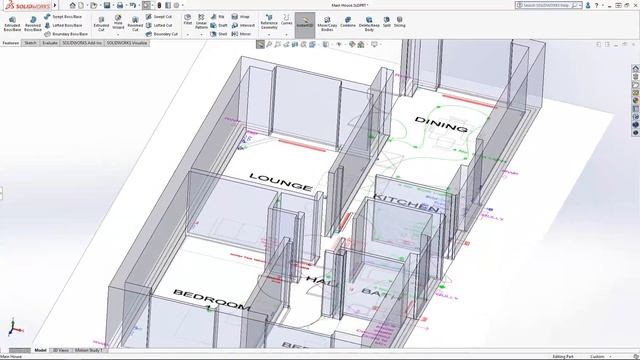
Task: Click the orientation triad
Action: [15, 327]
